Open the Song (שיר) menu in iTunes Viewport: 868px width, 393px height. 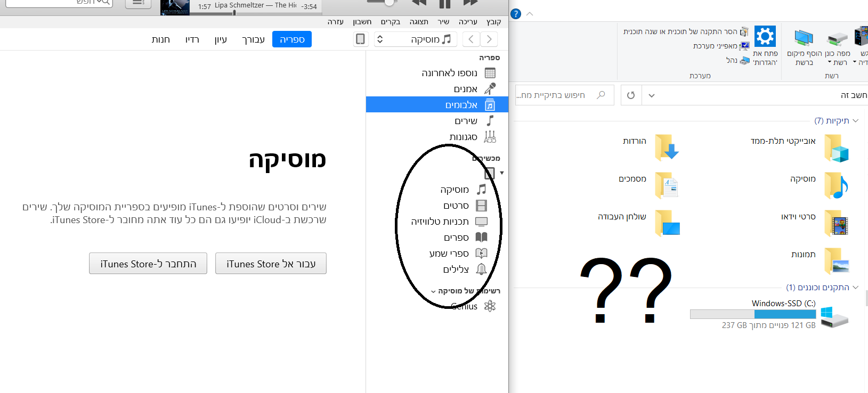[x=443, y=22]
